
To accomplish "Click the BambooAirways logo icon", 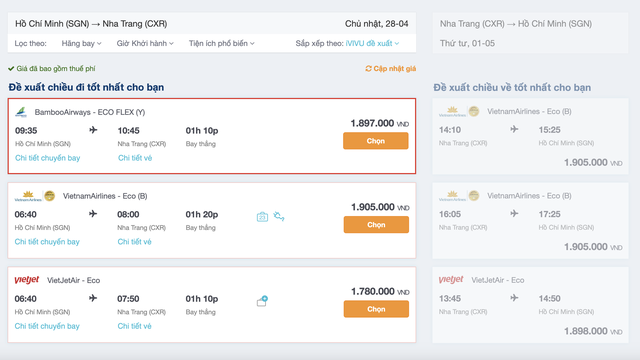I will click(21, 112).
